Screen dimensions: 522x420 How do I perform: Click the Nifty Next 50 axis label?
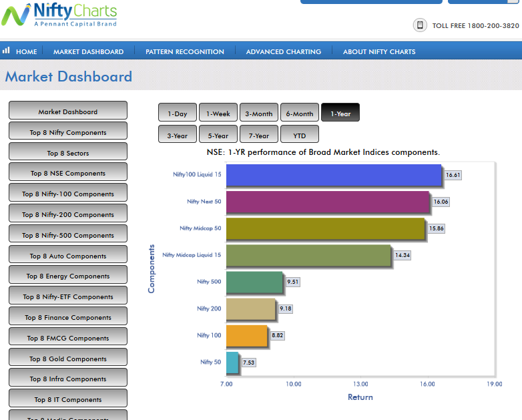click(204, 202)
